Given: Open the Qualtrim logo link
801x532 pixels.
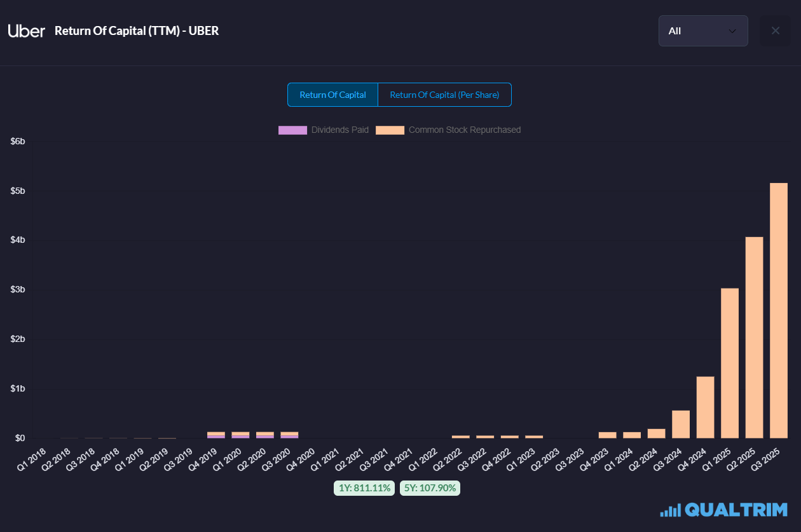Looking at the screenshot, I should [724, 510].
